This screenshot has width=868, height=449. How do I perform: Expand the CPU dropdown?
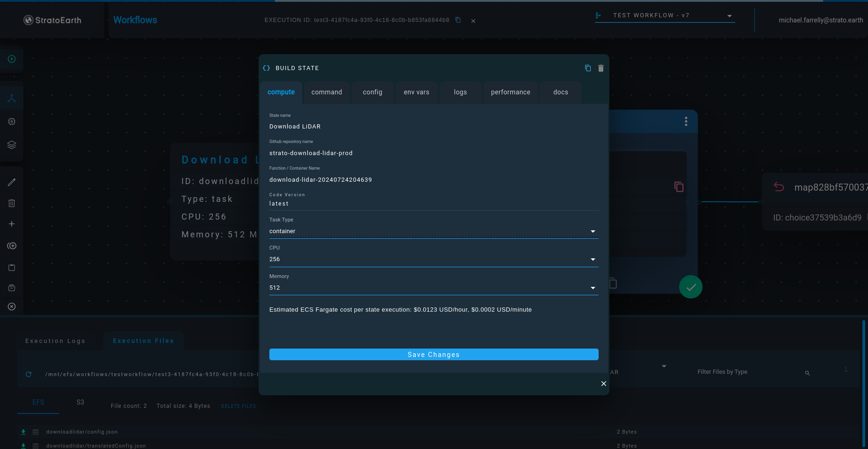point(434,259)
